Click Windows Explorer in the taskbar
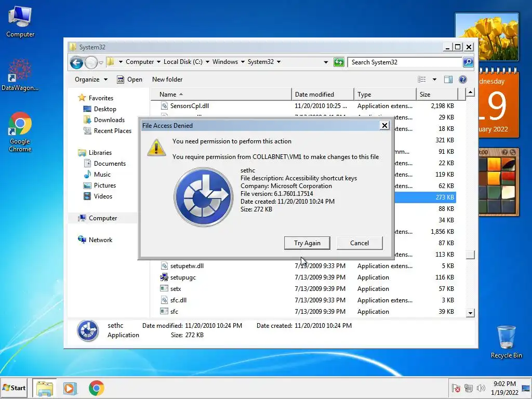 pyautogui.click(x=45, y=388)
